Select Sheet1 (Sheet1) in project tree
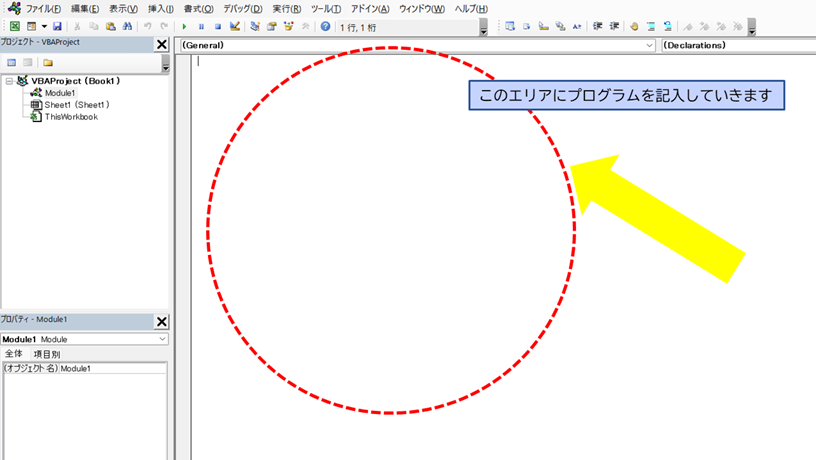Image resolution: width=816 pixels, height=460 pixels. tap(76, 105)
